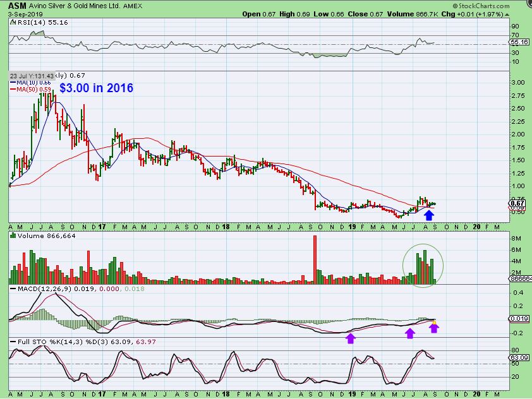The width and height of the screenshot is (532, 399).
Task: Click the 23 Jul Y:131.43 crosshair tooltip
Action: tap(32, 76)
